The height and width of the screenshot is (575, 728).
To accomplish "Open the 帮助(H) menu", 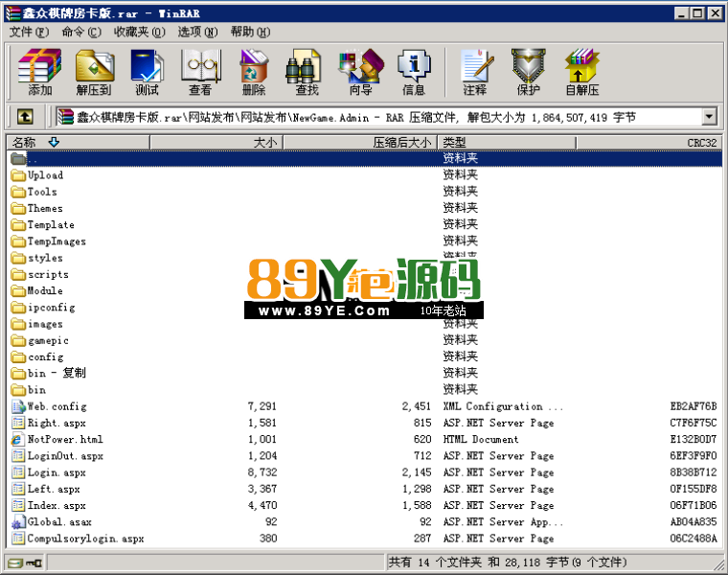I will point(250,32).
